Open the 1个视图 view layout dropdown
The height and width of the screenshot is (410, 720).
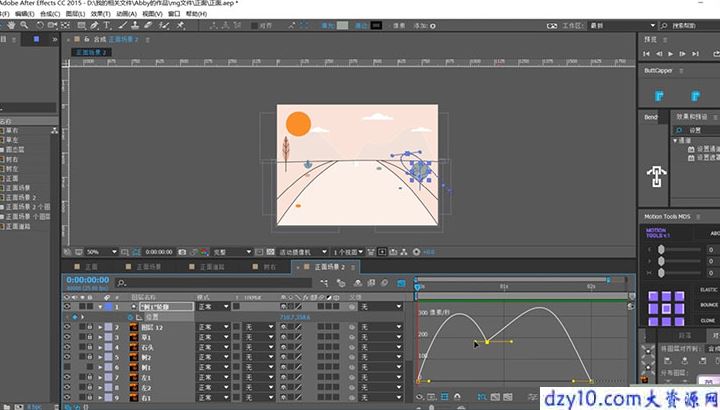pyautogui.click(x=348, y=252)
